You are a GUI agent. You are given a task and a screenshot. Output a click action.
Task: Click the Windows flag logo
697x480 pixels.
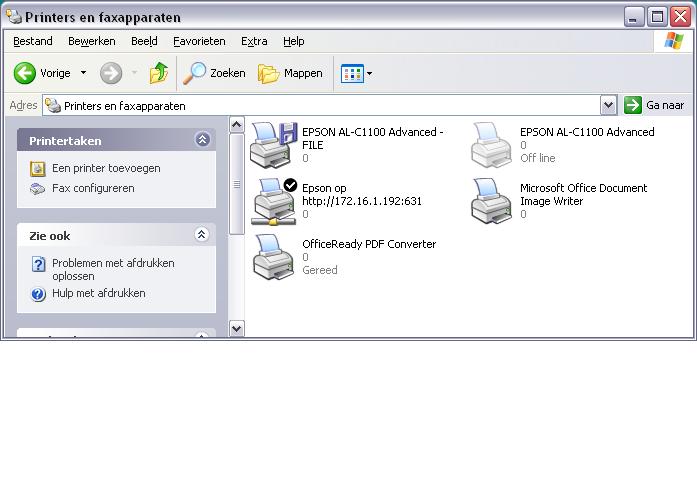673,41
